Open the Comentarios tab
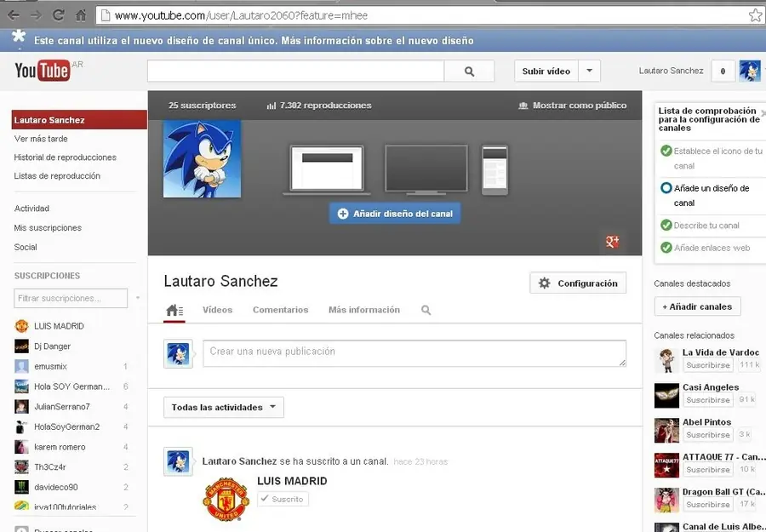766x532 pixels. click(280, 310)
